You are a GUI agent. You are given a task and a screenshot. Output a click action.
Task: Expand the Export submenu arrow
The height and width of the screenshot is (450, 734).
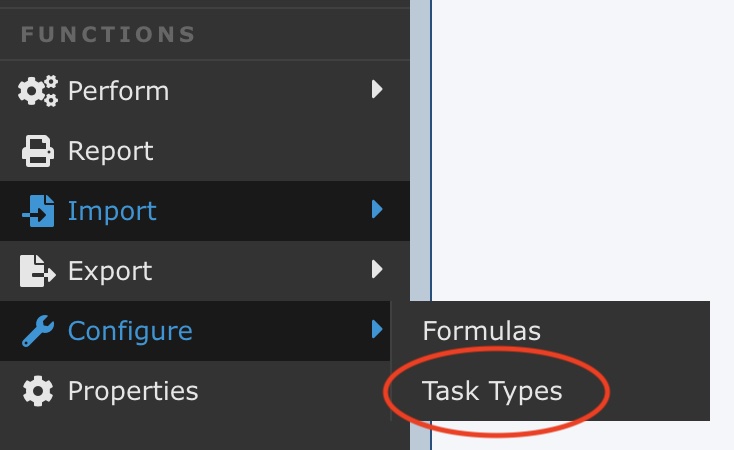click(x=377, y=269)
